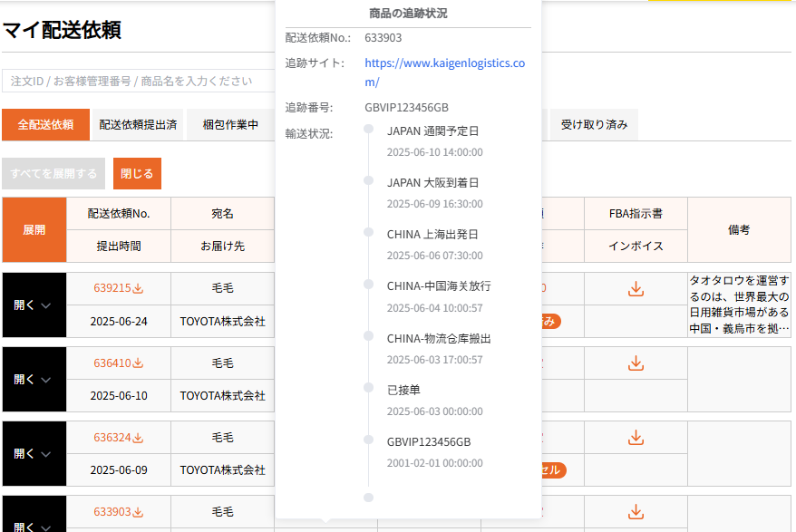Click the timeline dot beside 已接単
Screen dimensions: 796x532
click(x=369, y=388)
